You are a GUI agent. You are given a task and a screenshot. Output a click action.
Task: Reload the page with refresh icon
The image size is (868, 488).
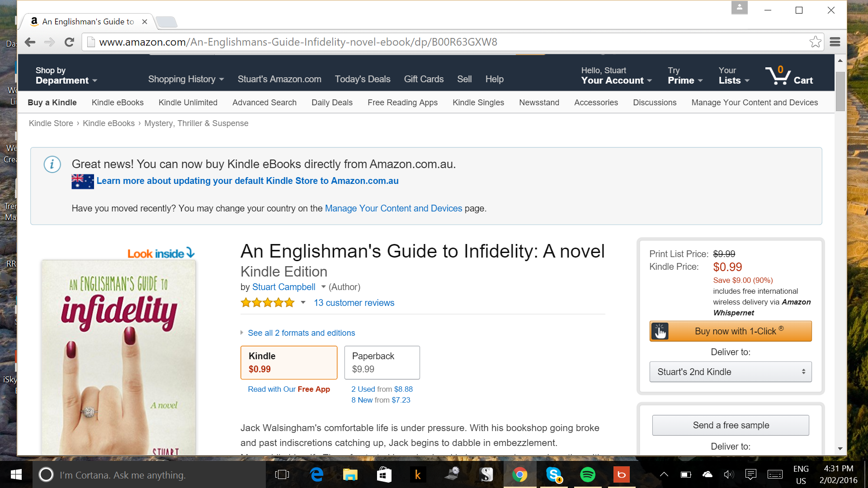[69, 42]
